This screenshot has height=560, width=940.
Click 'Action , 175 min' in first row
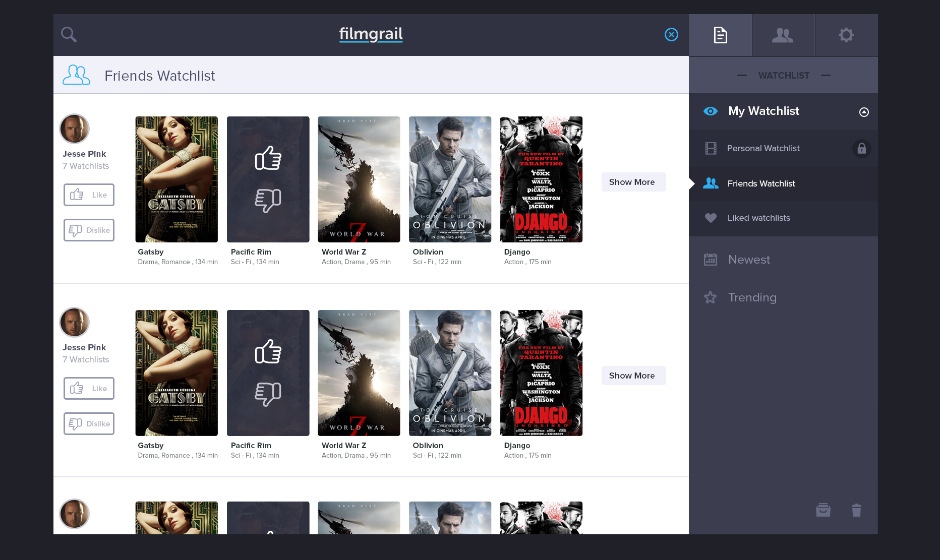pos(527,262)
